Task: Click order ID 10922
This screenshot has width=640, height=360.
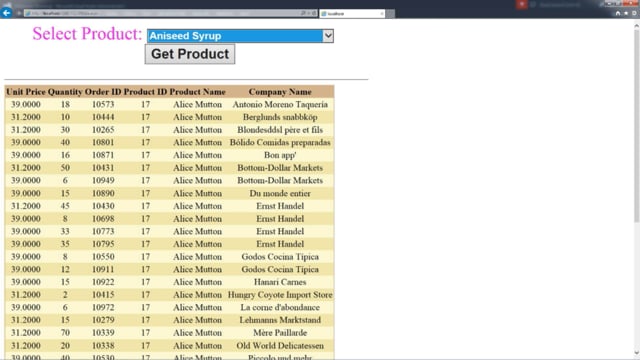Action: pyautogui.click(x=103, y=282)
